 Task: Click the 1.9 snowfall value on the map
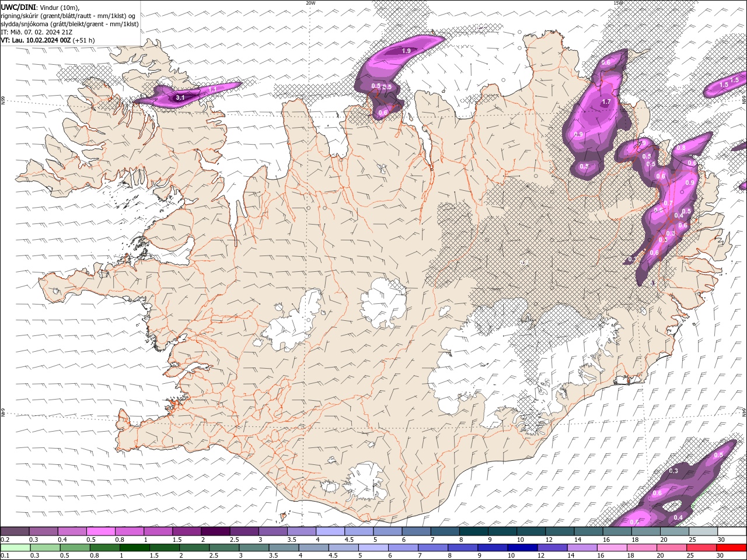tap(407, 51)
